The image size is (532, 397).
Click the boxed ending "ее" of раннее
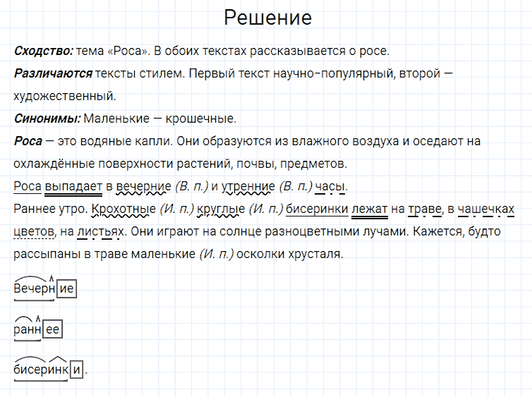tap(52, 329)
